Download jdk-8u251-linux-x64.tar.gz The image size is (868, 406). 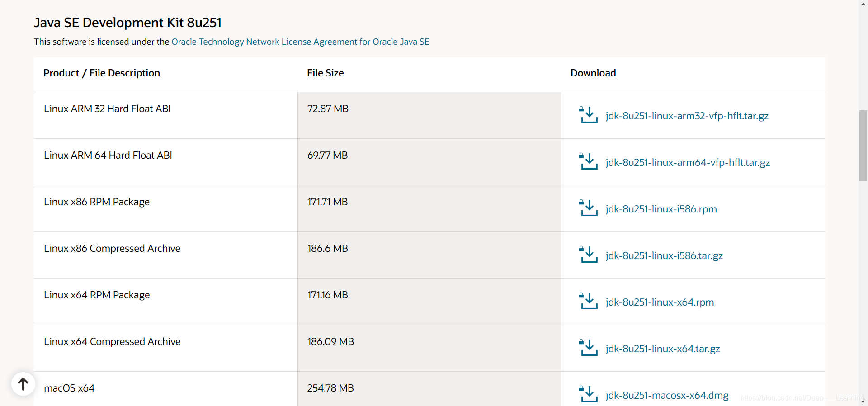pyautogui.click(x=663, y=349)
